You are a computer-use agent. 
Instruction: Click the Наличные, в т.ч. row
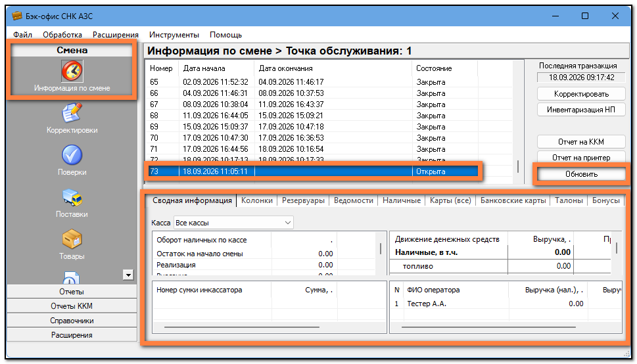click(502, 252)
